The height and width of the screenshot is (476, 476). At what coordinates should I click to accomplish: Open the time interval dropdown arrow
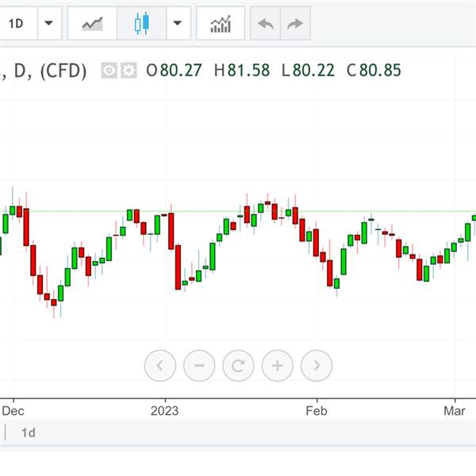(x=49, y=23)
